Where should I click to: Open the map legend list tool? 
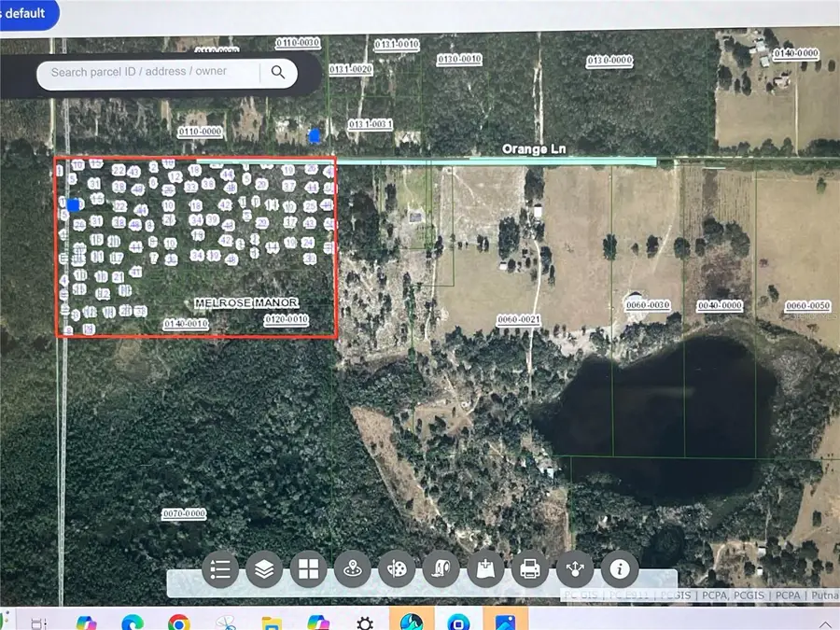tap(219, 569)
